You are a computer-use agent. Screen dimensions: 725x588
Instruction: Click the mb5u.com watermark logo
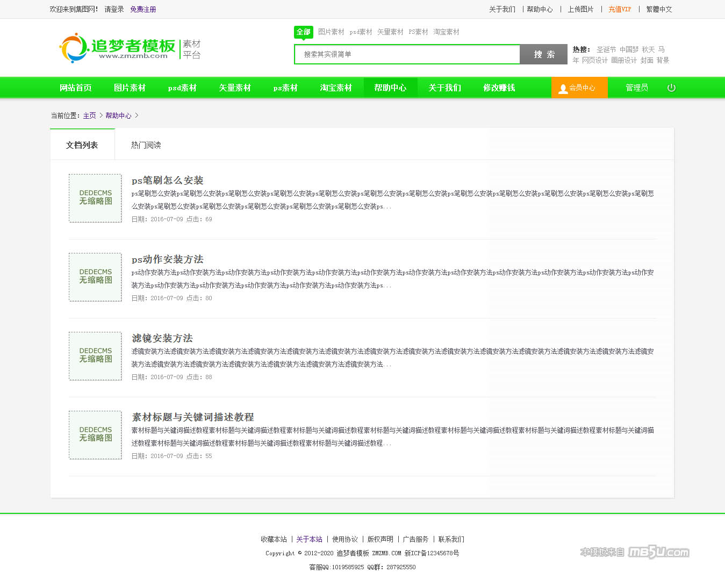(634, 552)
